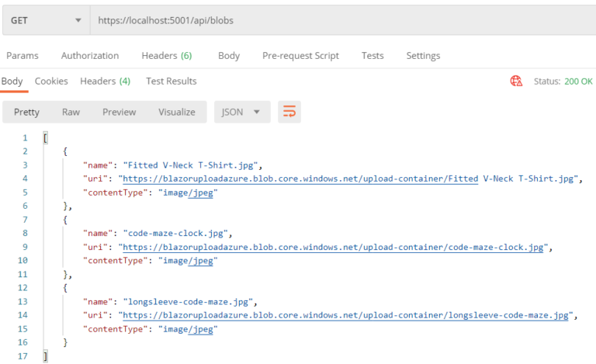Switch to Raw response view
The width and height of the screenshot is (596, 364).
pyautogui.click(x=71, y=112)
